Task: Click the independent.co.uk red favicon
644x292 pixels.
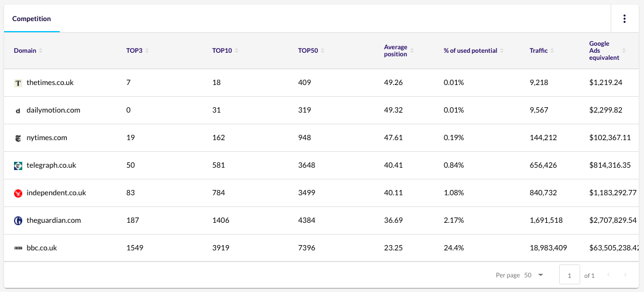Action: point(18,193)
